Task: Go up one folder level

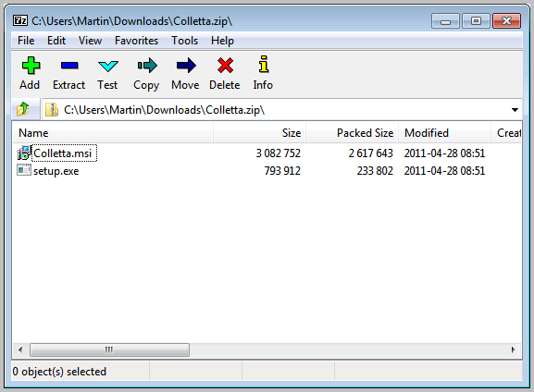Action: (23, 110)
